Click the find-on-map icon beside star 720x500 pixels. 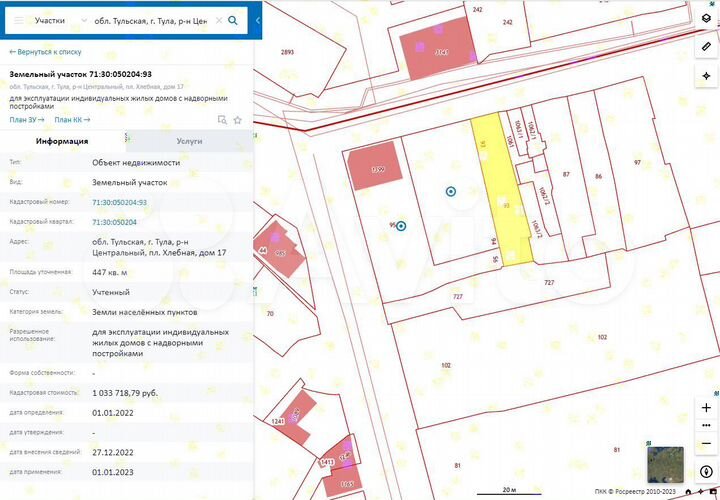tap(222, 120)
